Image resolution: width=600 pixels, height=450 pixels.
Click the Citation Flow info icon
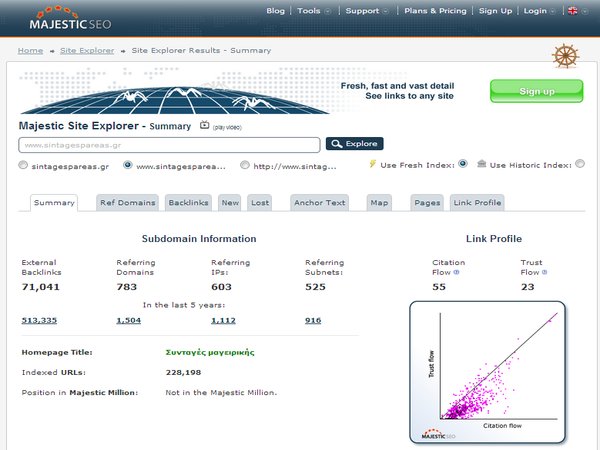pyautogui.click(x=457, y=271)
